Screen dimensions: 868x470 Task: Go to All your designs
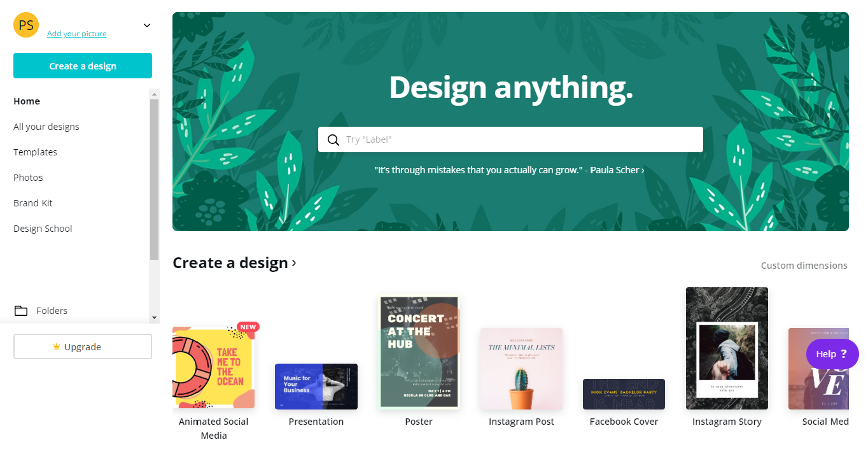tap(46, 127)
